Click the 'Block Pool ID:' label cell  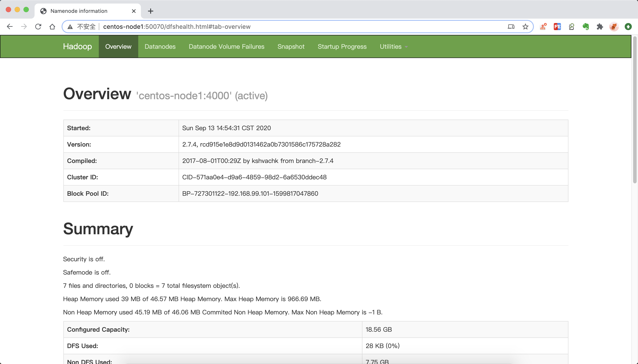pos(121,194)
